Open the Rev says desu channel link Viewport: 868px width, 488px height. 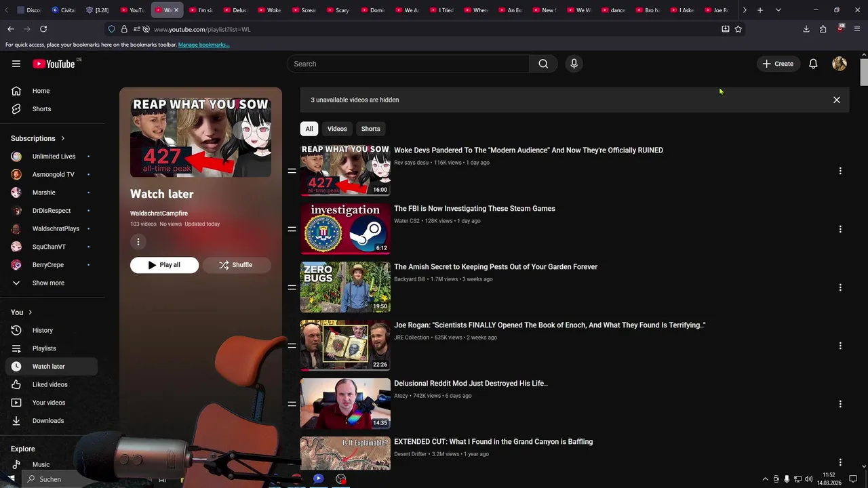pyautogui.click(x=412, y=163)
